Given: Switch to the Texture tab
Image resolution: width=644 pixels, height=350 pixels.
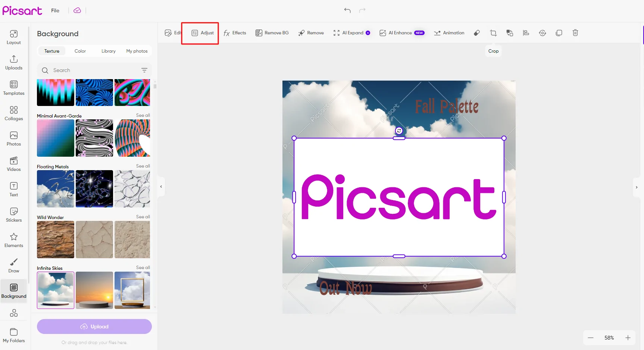Looking at the screenshot, I should [x=52, y=51].
